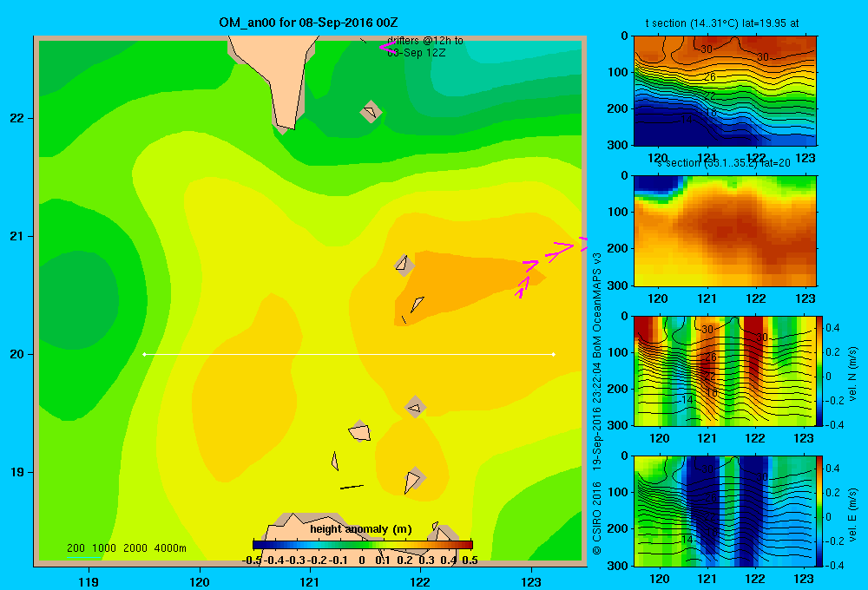This screenshot has height=590, width=868.
Task: Click the '0.5' maximum tick of height anomaly colorbar
Action: (x=470, y=560)
